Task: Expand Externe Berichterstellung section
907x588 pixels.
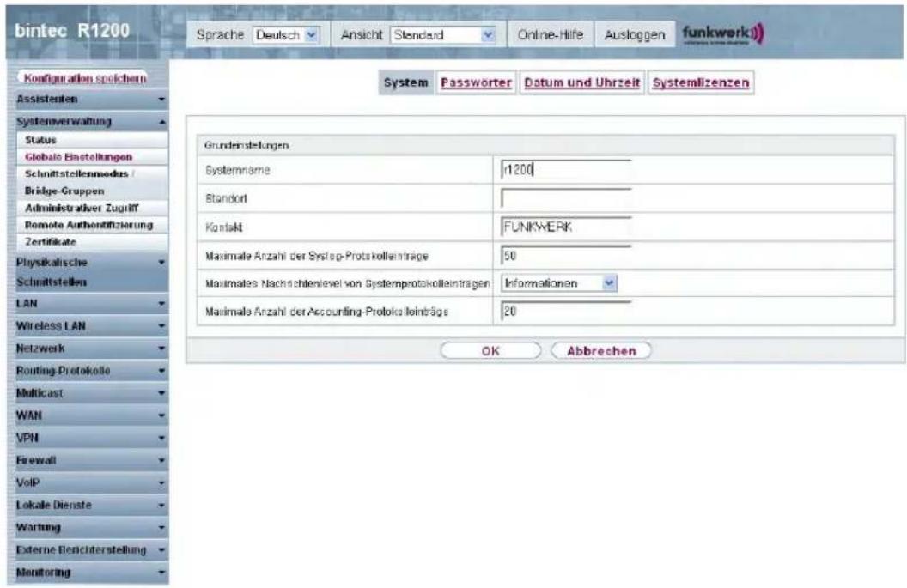Action: click(x=91, y=550)
